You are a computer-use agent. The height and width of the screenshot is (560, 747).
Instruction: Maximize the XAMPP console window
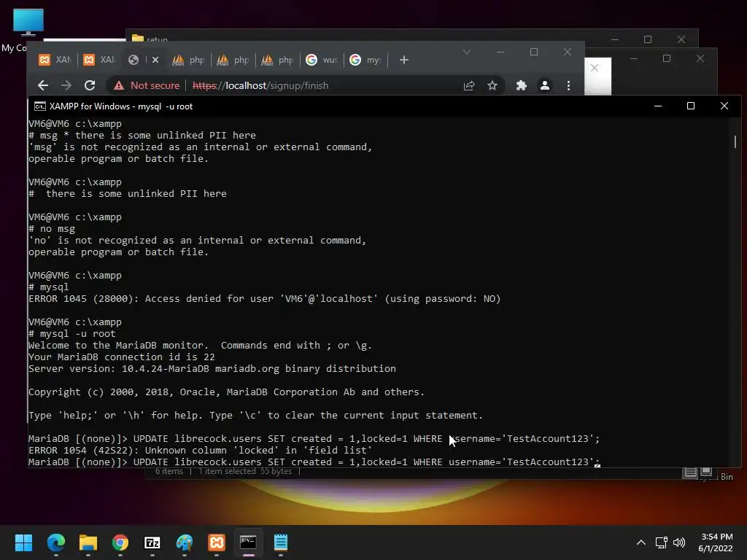(x=691, y=106)
